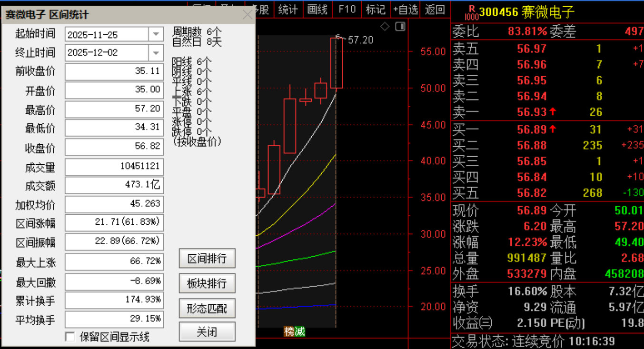Click the 57.20 high price label on the chart

361,40
